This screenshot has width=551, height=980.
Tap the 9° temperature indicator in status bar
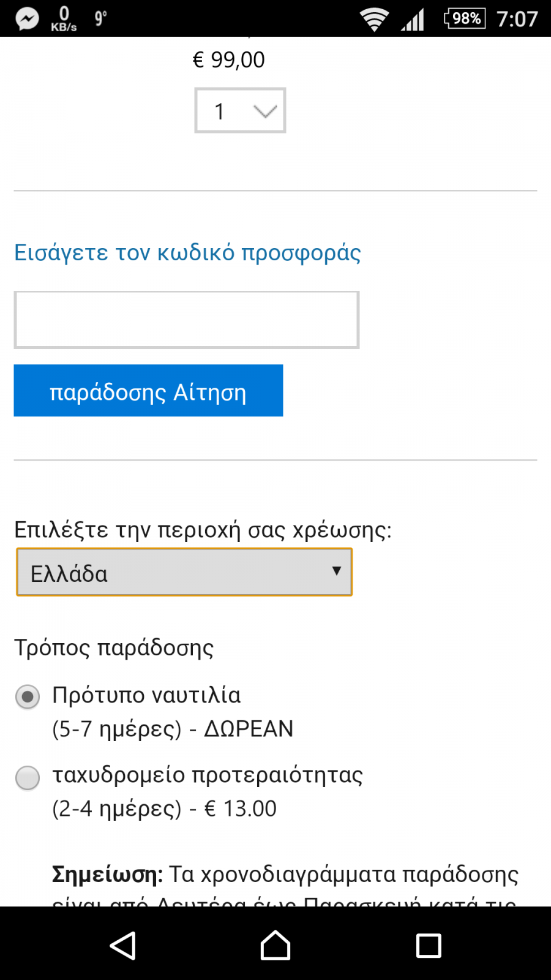[101, 18]
